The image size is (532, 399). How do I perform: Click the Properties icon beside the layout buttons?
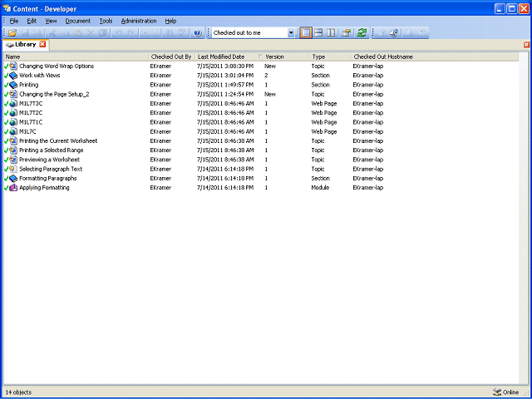click(346, 33)
